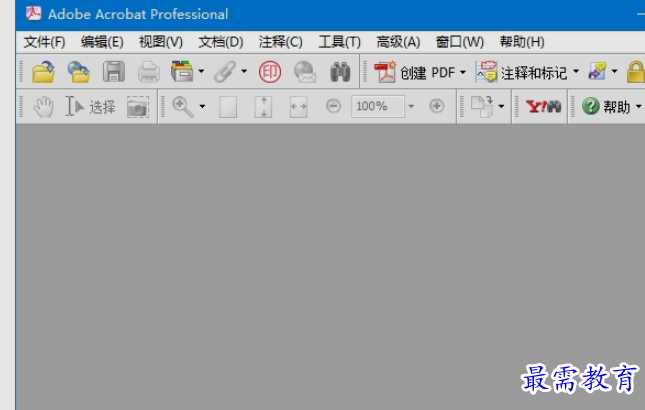
Task: Open the 编辑(E) menu
Action: 102,42
